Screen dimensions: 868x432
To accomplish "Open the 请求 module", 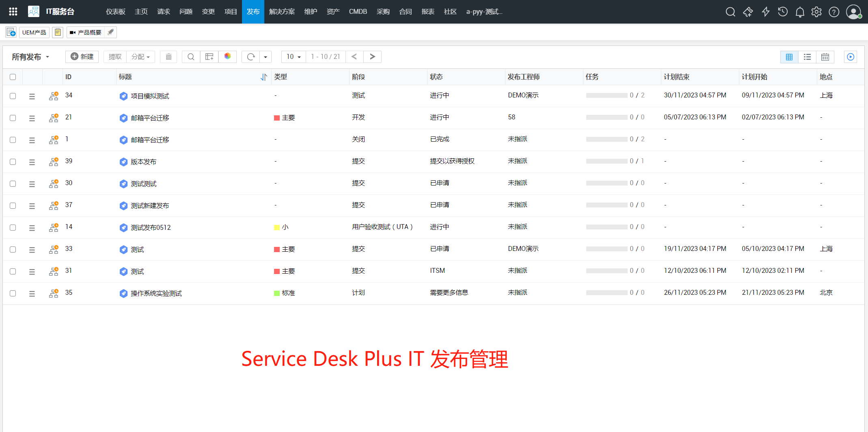I will coord(164,12).
